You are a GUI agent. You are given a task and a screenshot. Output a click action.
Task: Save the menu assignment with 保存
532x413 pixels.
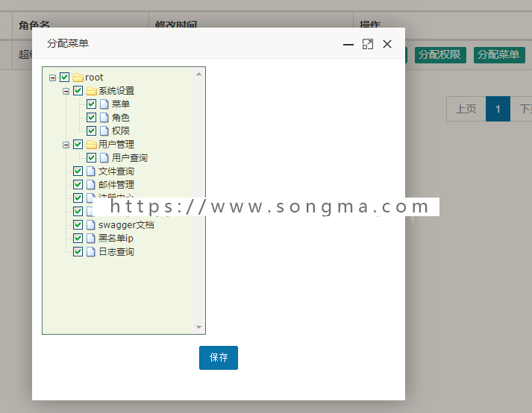(x=219, y=358)
